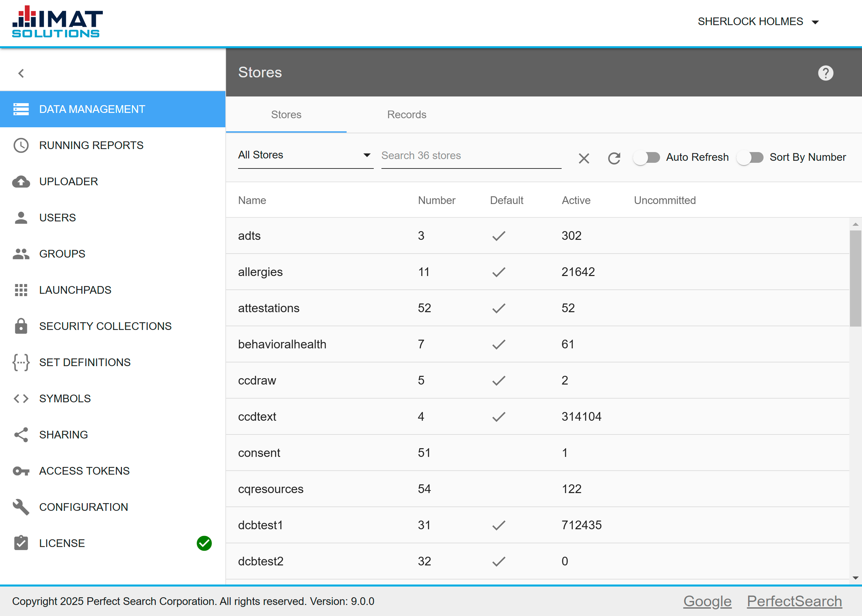Click the Users person icon

click(x=21, y=217)
